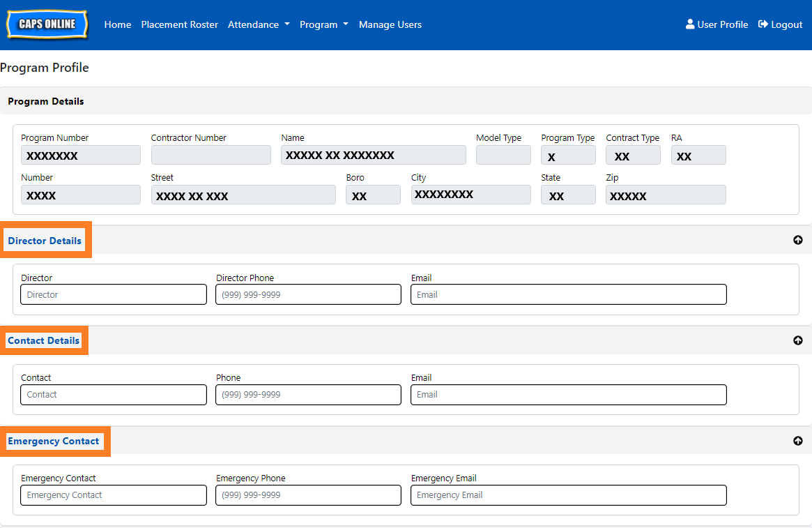
Task: Click the Logout arrow icon
Action: (x=763, y=24)
